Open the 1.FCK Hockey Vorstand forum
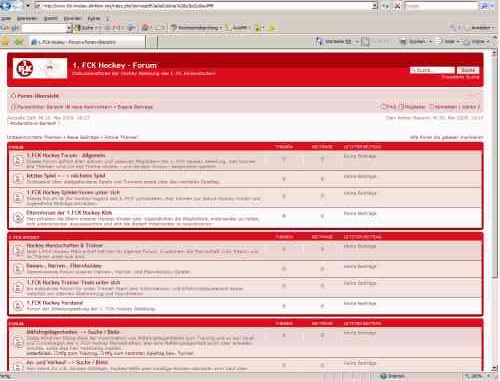The height and width of the screenshot is (381, 500). point(55,303)
